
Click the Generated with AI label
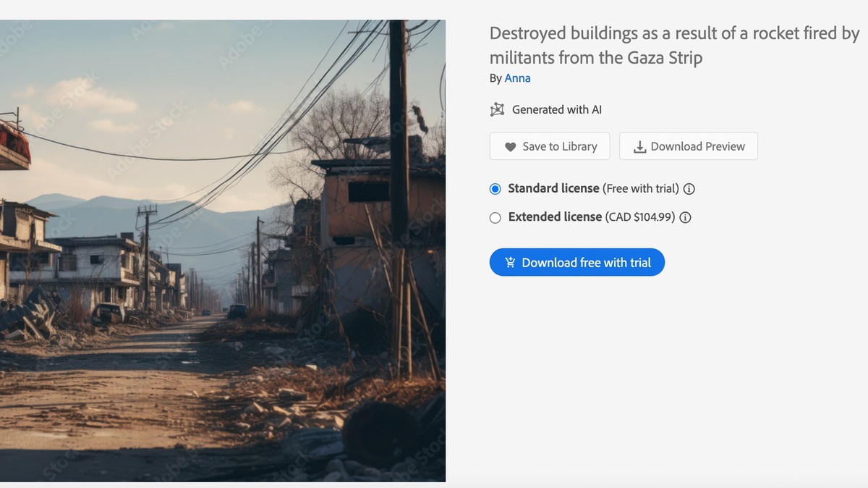pos(556,110)
